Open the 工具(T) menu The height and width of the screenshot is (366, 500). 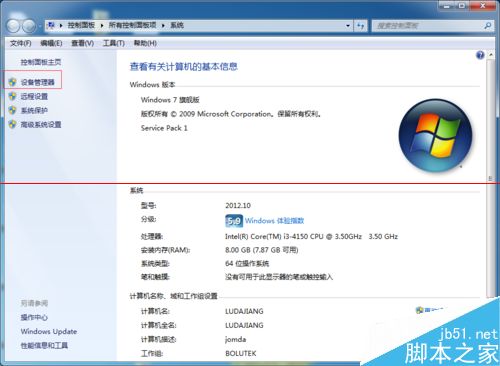(x=114, y=43)
